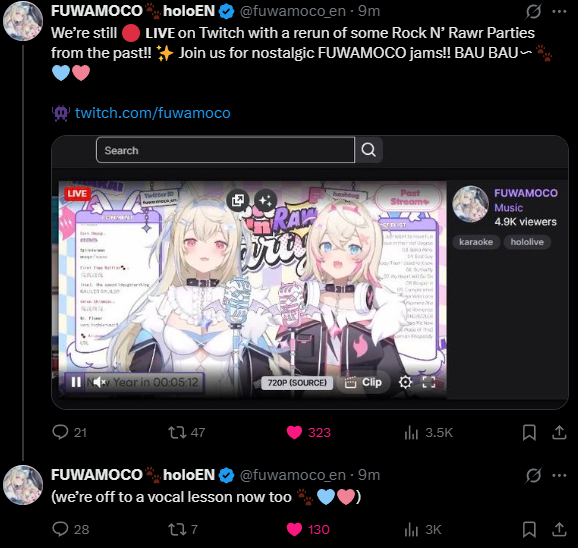
Task: Open more options on the vocal lesson post
Action: (x=559, y=475)
